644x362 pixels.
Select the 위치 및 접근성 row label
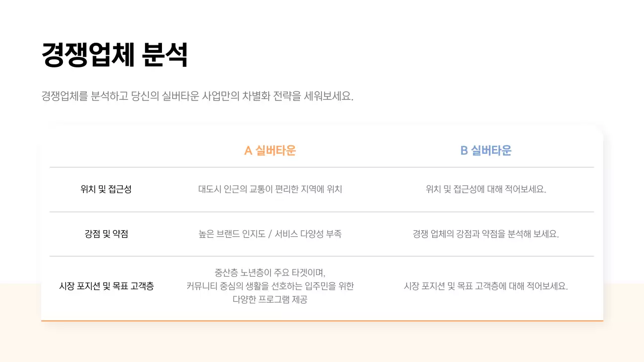point(105,190)
